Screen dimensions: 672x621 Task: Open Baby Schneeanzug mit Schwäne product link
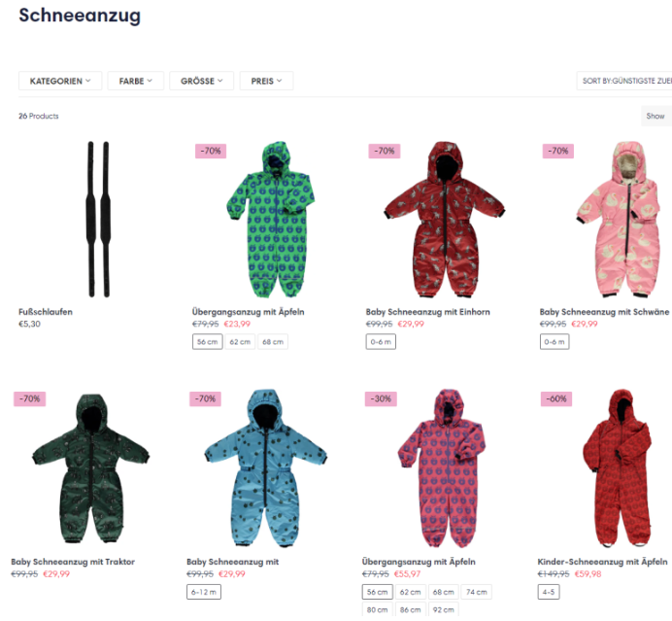click(x=604, y=312)
